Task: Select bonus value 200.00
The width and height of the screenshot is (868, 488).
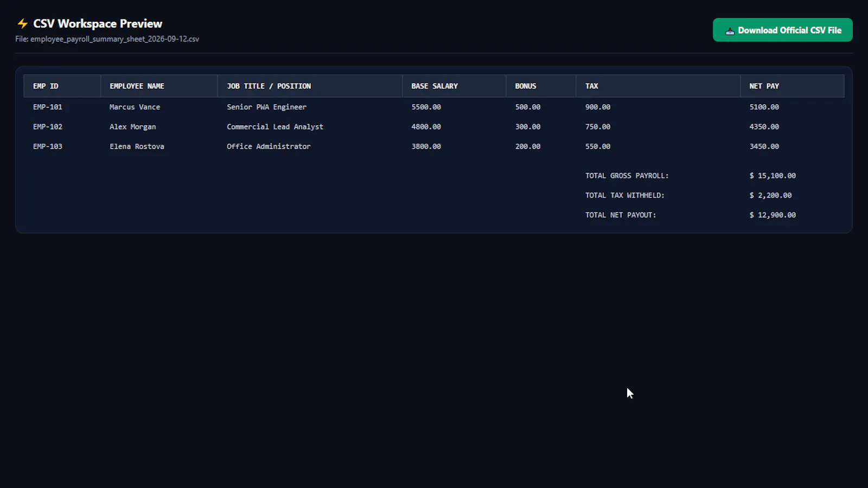Action: [x=528, y=146]
